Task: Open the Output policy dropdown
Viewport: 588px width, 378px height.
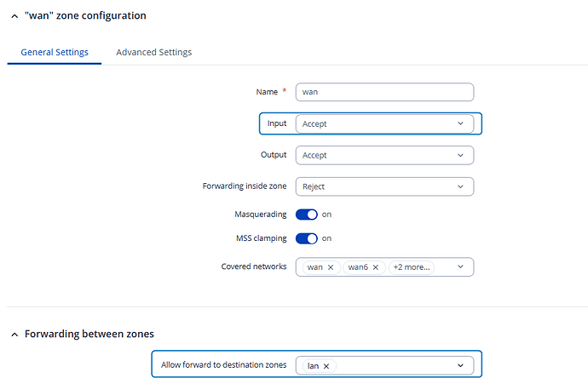Action: 383,156
